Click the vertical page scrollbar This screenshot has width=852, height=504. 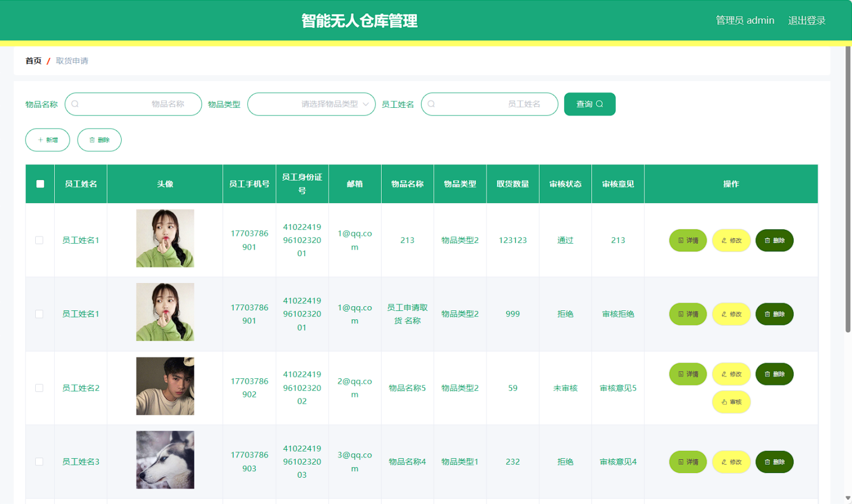(848, 189)
